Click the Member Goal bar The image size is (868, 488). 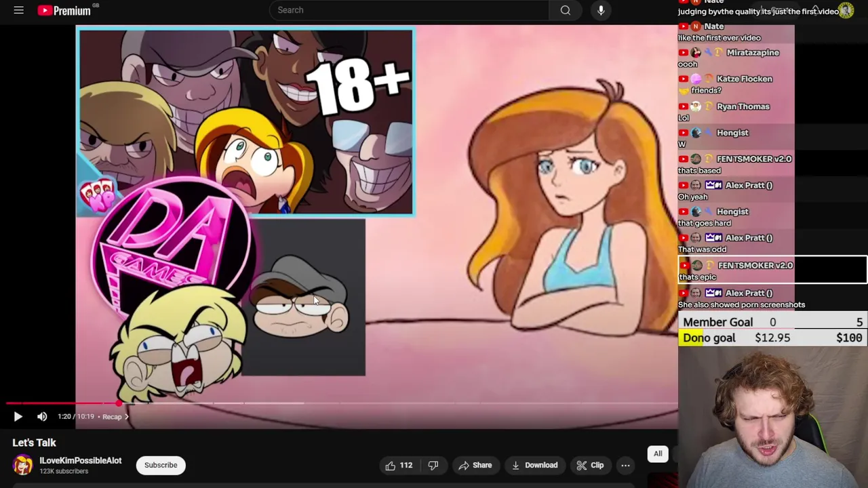point(773,322)
